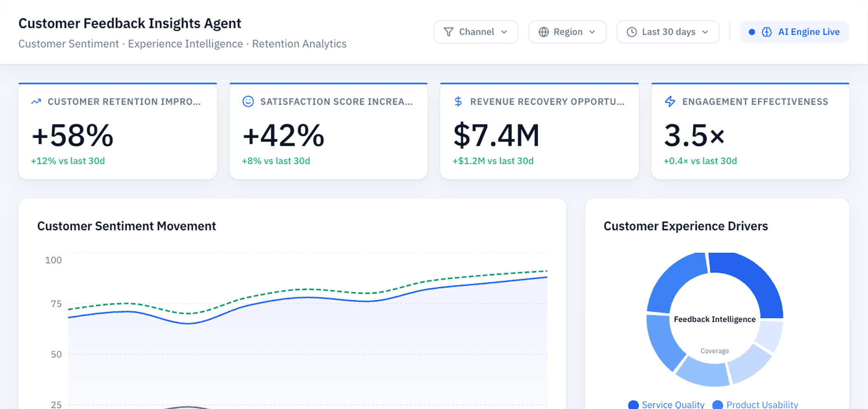Screen dimensions: 868x409
Task: Click the Experience Intelligence subtitle text
Action: click(185, 44)
